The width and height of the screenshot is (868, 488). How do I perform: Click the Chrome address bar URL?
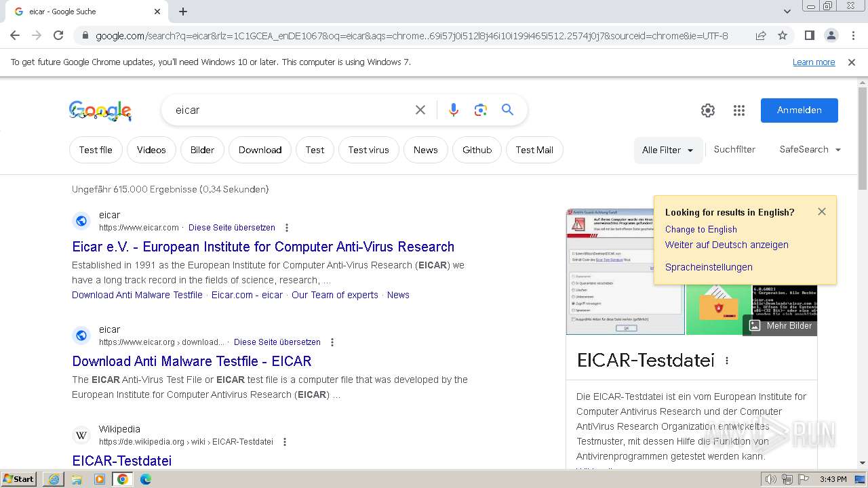(x=412, y=36)
